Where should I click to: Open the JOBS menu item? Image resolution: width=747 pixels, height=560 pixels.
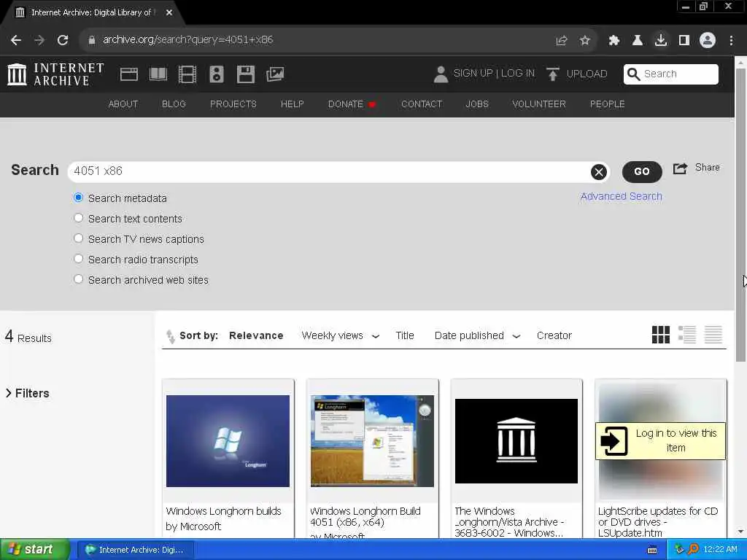click(477, 104)
